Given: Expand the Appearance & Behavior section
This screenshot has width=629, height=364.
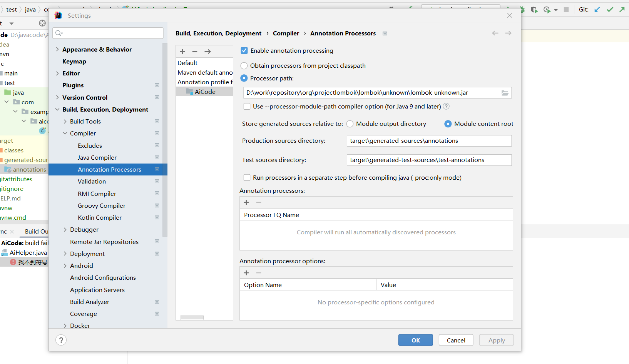Looking at the screenshot, I should 57,49.
